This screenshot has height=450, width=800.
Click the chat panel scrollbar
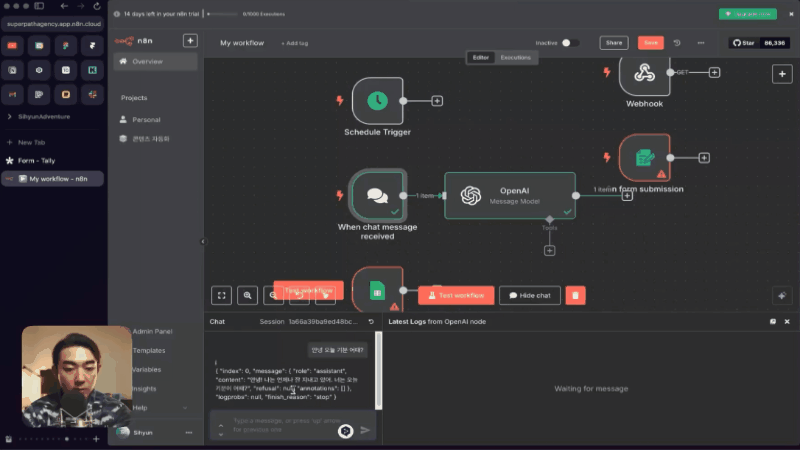click(x=379, y=370)
